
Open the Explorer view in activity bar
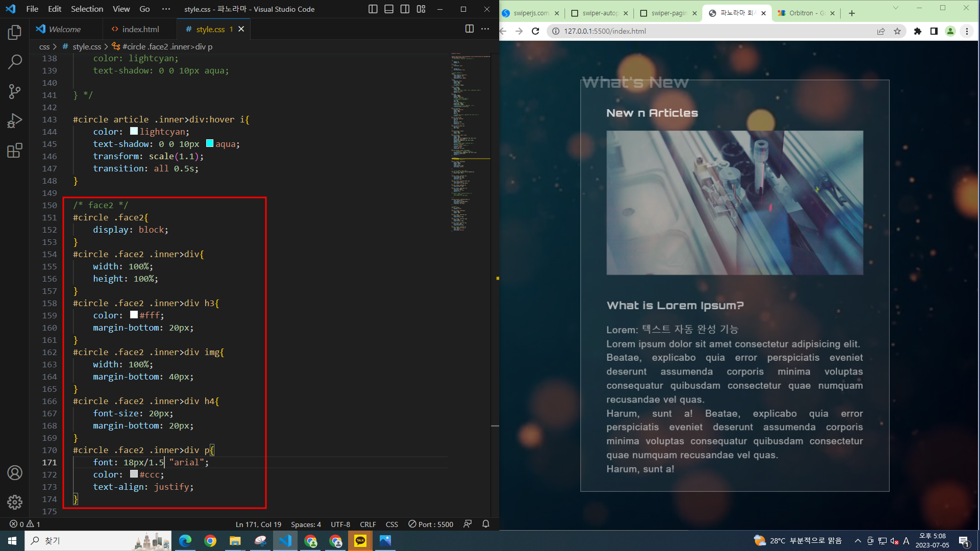pyautogui.click(x=15, y=33)
